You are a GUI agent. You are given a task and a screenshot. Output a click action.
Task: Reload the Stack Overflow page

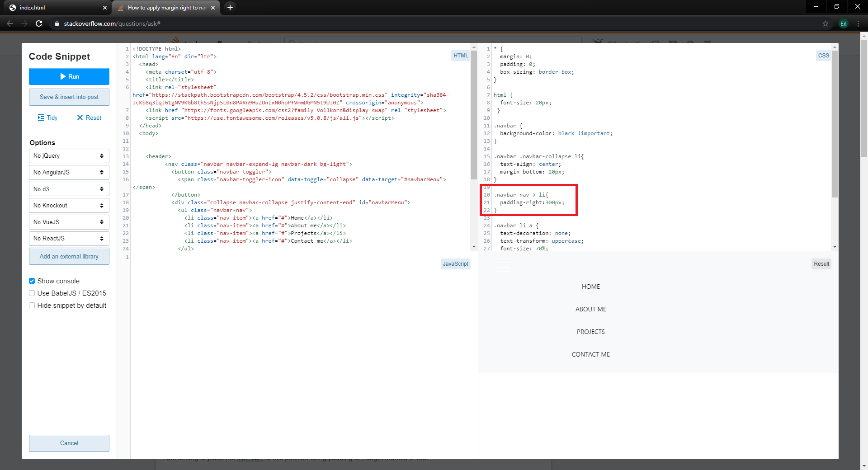tap(39, 23)
